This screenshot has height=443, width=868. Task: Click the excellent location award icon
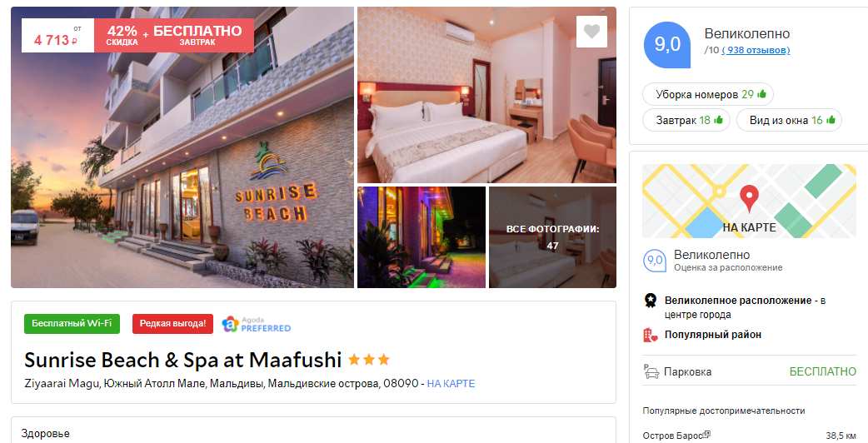651,301
